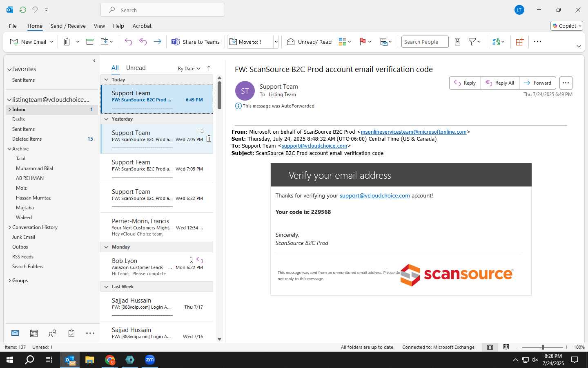Show Unread messages tab
This screenshot has height=368, width=588.
click(136, 68)
